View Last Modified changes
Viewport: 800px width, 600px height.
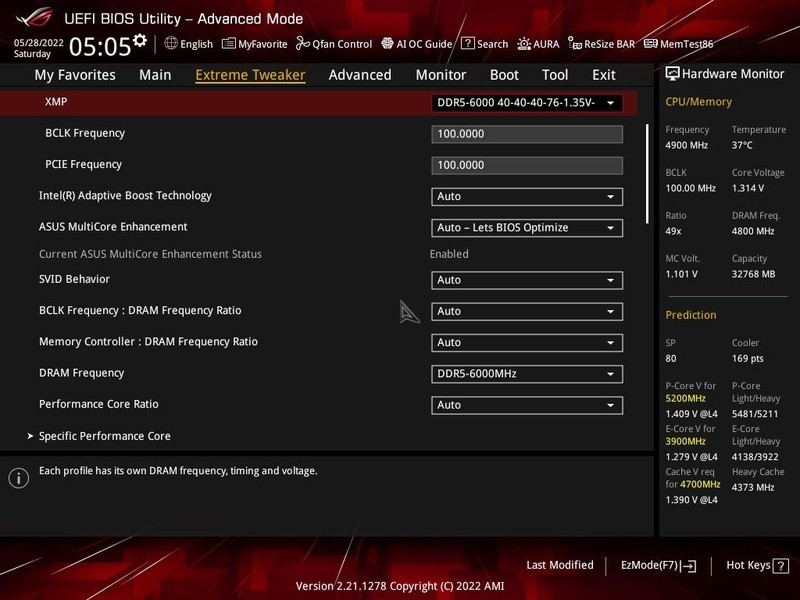pos(558,564)
